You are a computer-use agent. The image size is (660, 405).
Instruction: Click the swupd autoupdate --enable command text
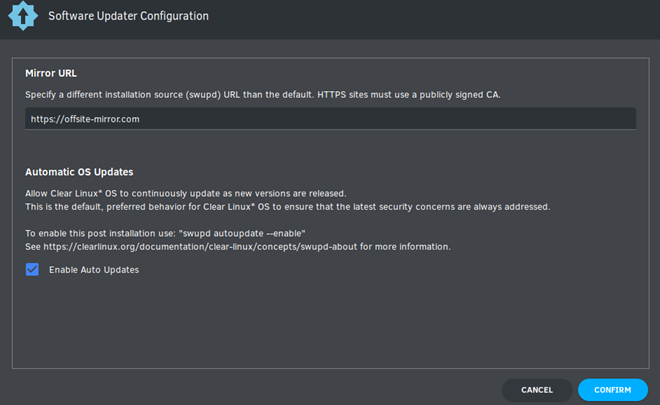(242, 234)
